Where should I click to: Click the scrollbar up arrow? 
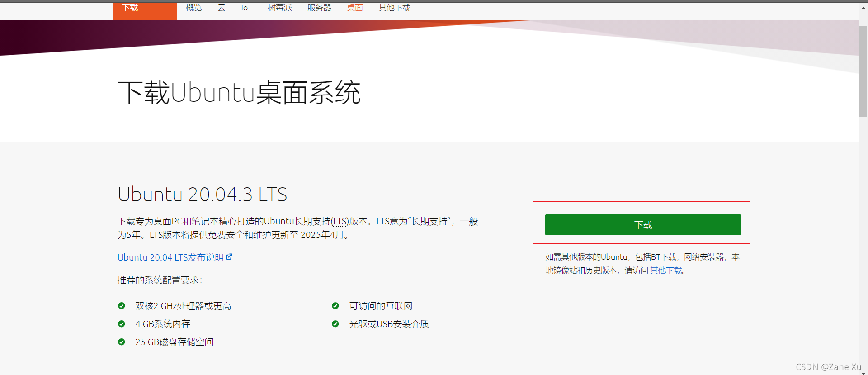pos(863,8)
